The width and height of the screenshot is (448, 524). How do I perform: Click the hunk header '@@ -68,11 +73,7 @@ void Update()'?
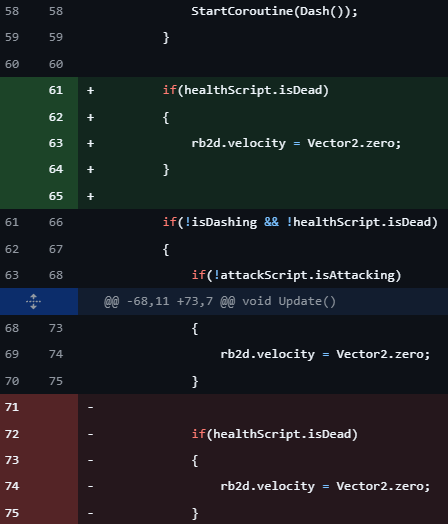pos(220,301)
